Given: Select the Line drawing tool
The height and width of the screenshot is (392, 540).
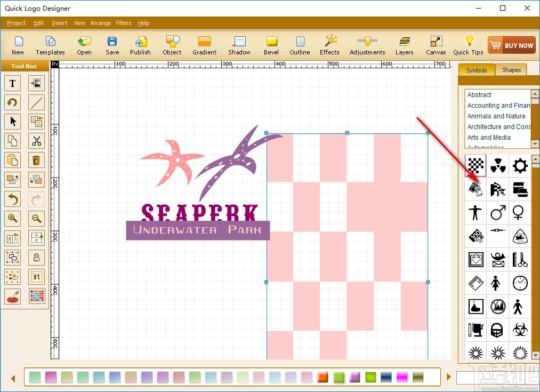Looking at the screenshot, I should point(37,102).
